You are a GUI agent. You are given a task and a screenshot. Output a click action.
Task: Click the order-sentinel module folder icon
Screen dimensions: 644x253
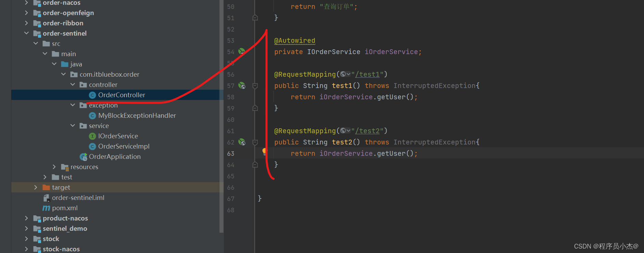37,34
